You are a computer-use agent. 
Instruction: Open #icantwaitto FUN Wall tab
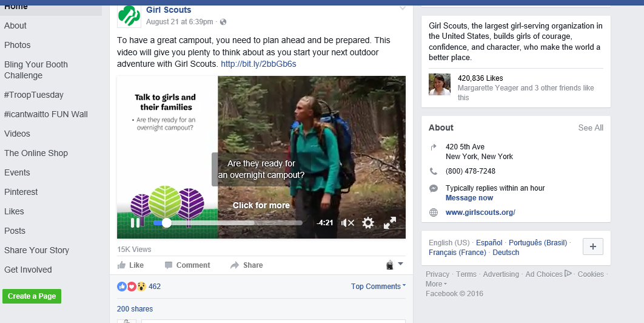pyautogui.click(x=46, y=114)
